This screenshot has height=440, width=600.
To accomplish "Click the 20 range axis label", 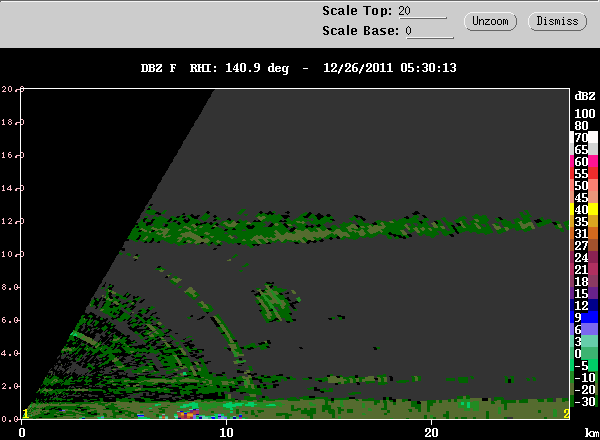I will pos(431,433).
